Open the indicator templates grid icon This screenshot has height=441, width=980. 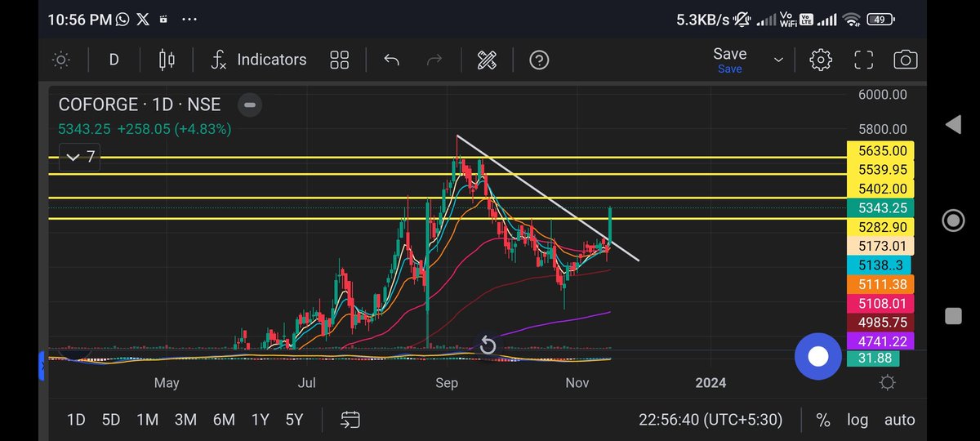point(340,60)
